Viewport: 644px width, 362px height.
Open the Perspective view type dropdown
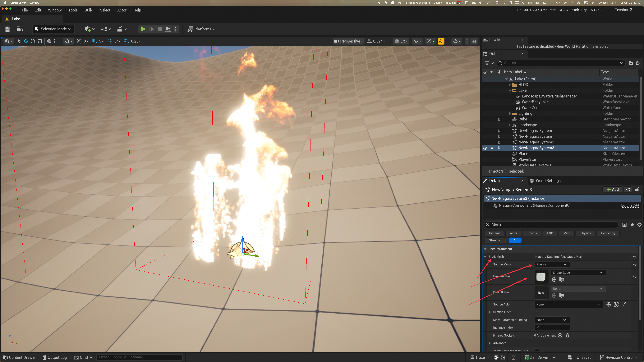coord(349,41)
